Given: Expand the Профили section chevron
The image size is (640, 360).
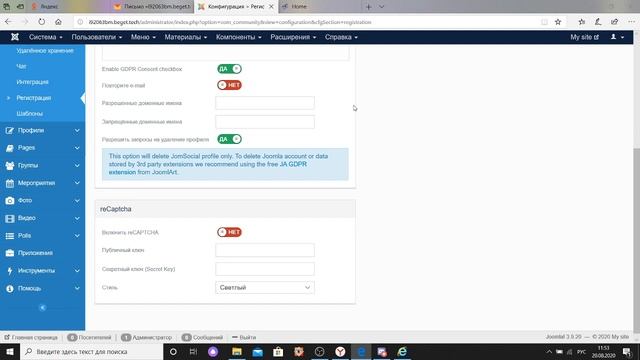Looking at the screenshot, I should click(x=77, y=131).
